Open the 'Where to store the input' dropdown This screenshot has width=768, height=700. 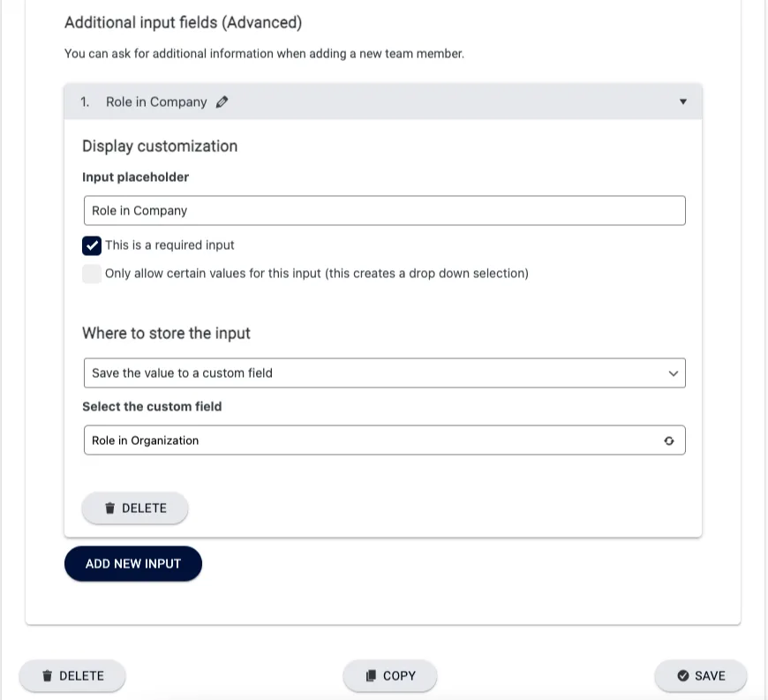click(x=384, y=373)
